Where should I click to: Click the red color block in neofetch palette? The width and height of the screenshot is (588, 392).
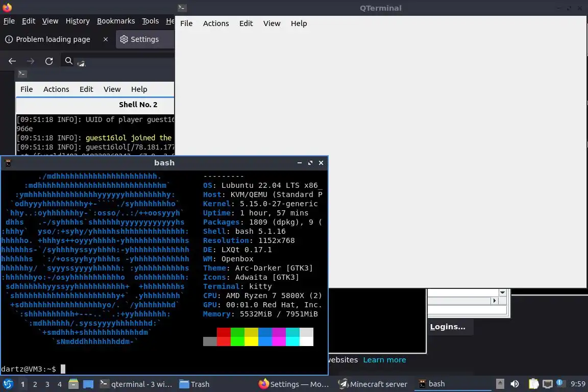tap(224, 336)
